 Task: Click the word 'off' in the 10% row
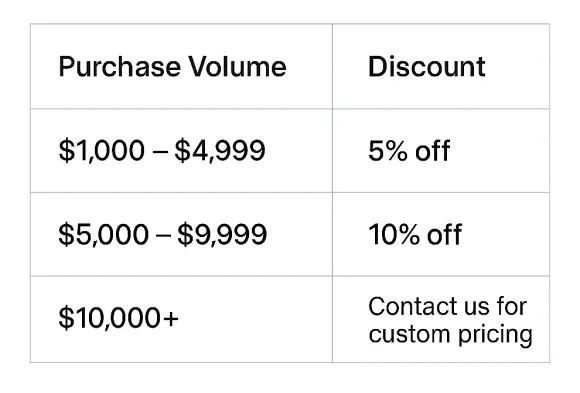445,234
